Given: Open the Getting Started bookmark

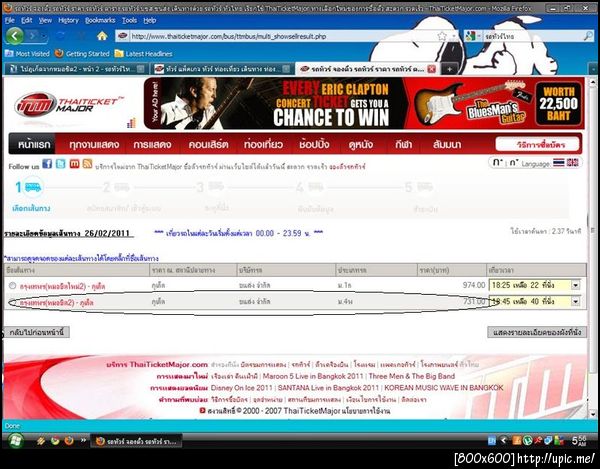Looking at the screenshot, I should (x=82, y=54).
